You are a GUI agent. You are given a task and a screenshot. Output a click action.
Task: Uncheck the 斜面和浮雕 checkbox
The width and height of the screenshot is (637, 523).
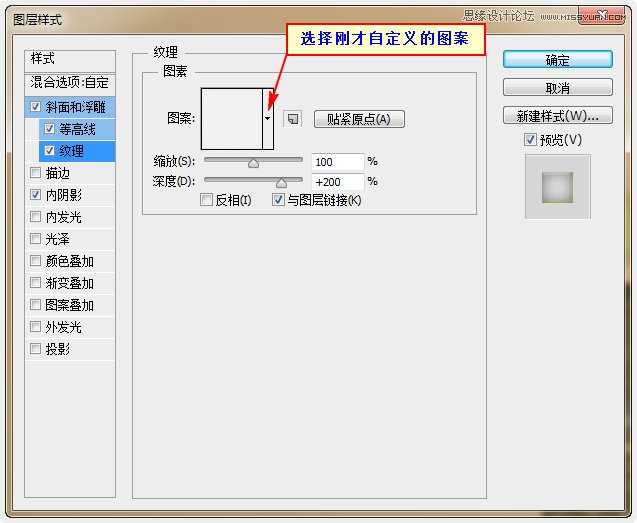pyautogui.click(x=35, y=107)
